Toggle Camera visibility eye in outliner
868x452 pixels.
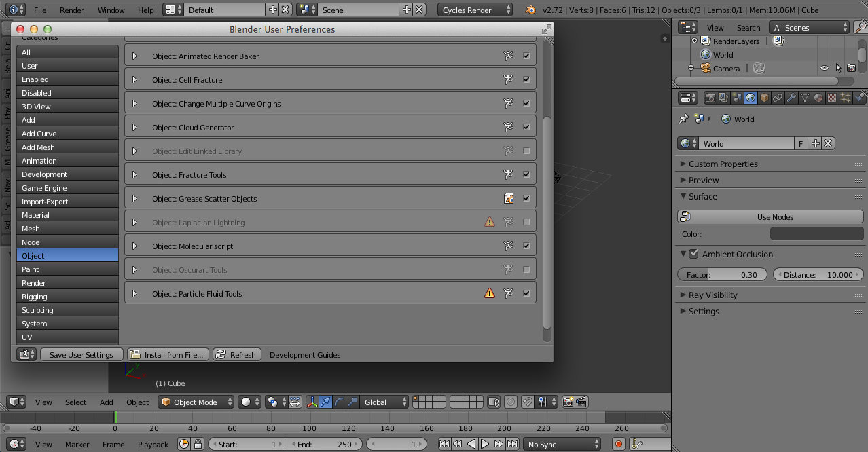click(x=825, y=68)
